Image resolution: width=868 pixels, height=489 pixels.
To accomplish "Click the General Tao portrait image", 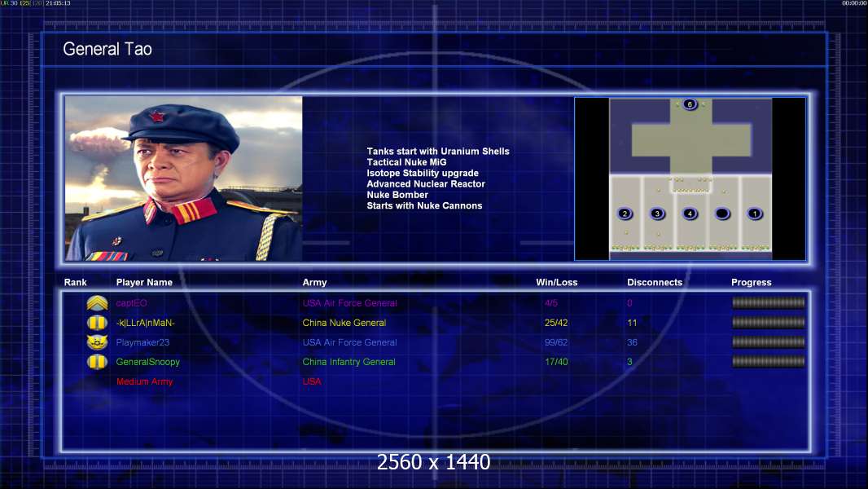I will point(184,178).
